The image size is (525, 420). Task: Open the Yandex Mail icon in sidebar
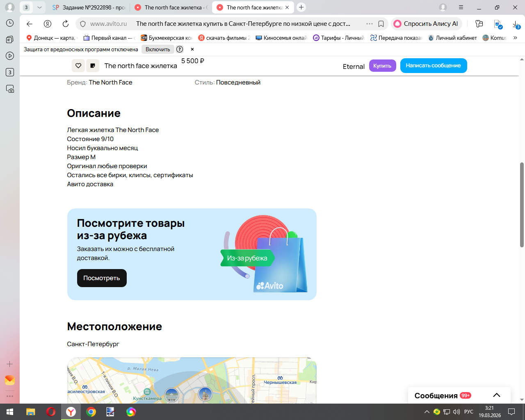tap(10, 380)
